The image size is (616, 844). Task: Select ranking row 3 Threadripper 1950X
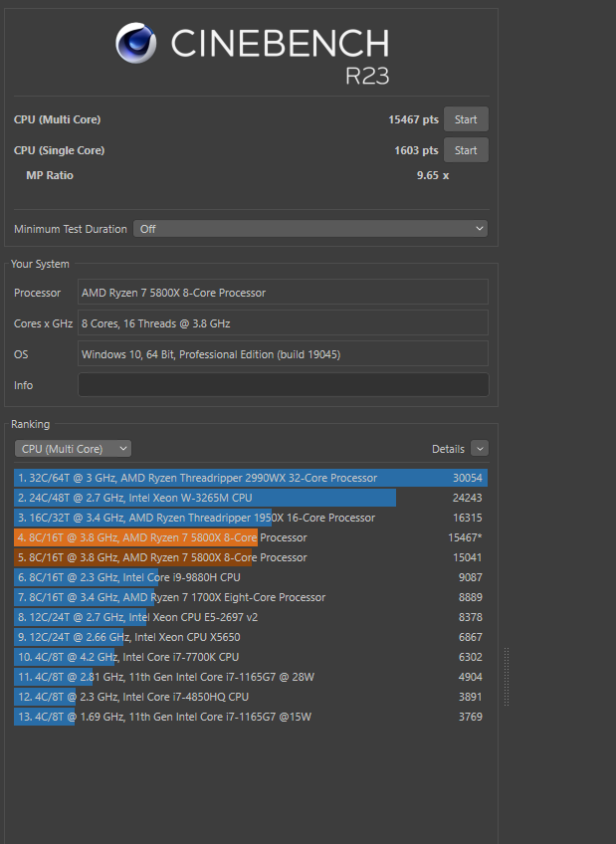click(x=251, y=518)
